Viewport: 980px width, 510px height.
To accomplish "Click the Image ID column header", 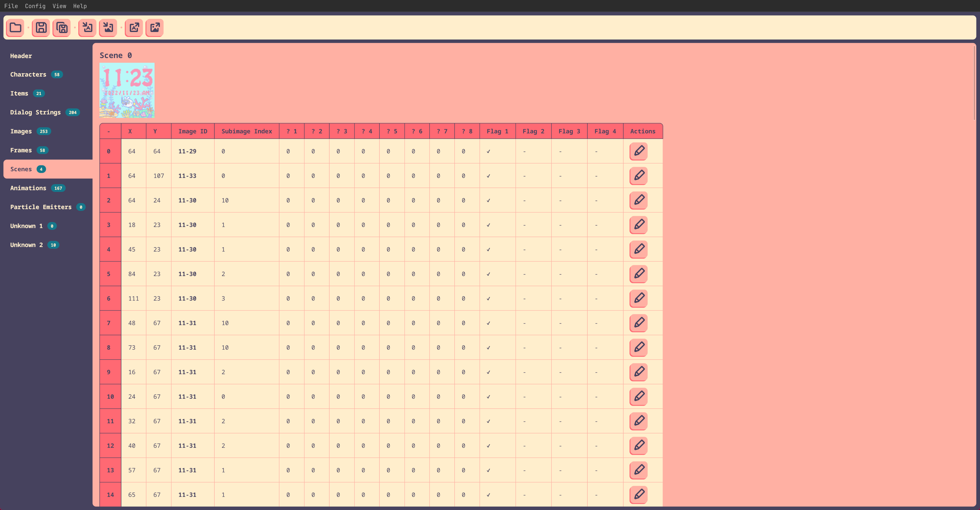I will (x=193, y=131).
